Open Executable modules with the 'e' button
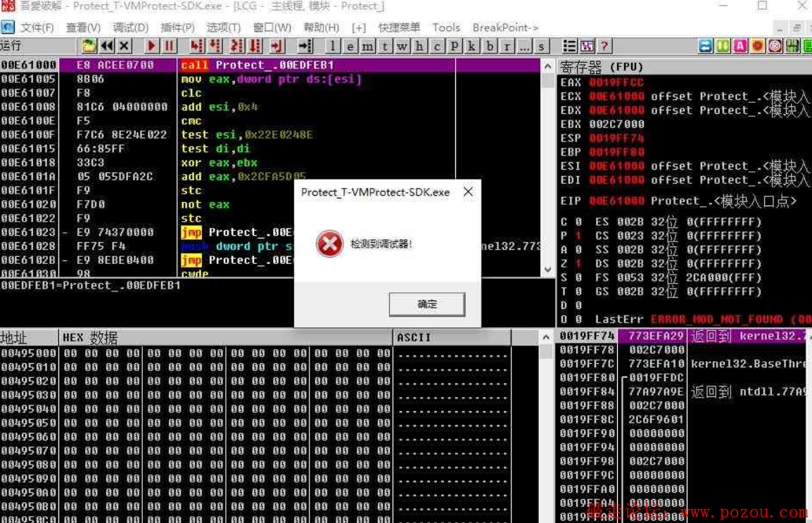The height and width of the screenshot is (523, 812). coord(350,46)
